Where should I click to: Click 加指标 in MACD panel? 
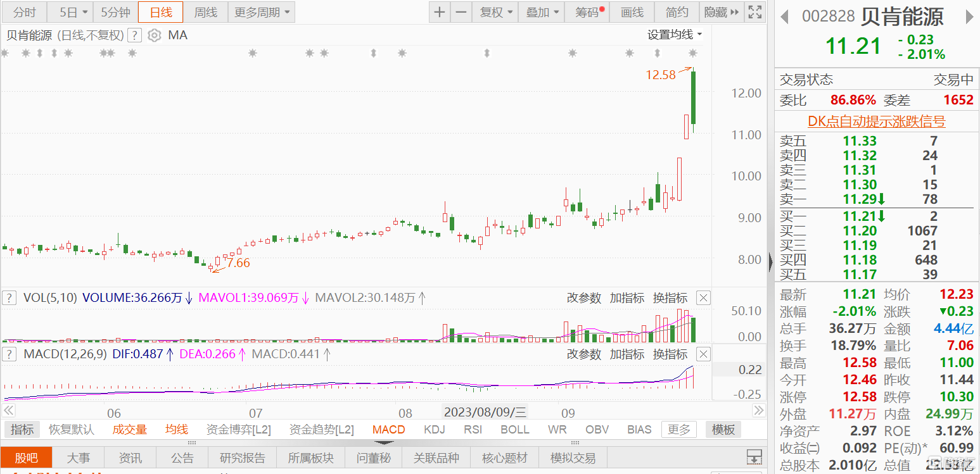coord(627,354)
